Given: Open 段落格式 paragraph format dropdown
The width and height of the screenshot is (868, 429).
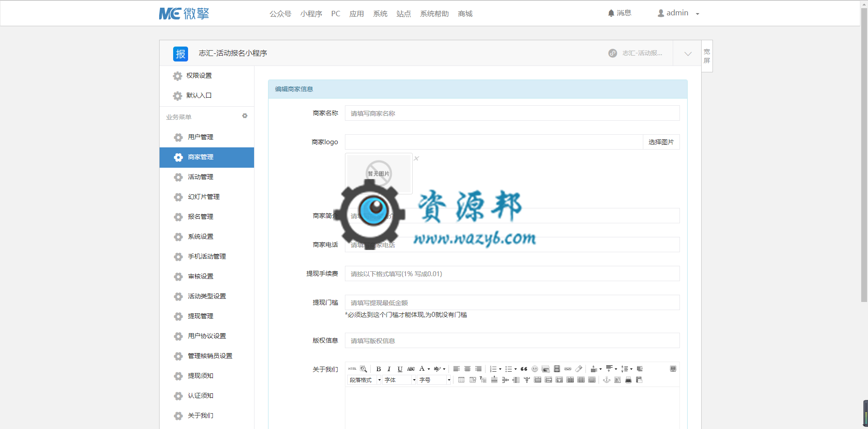Looking at the screenshot, I should [x=365, y=380].
